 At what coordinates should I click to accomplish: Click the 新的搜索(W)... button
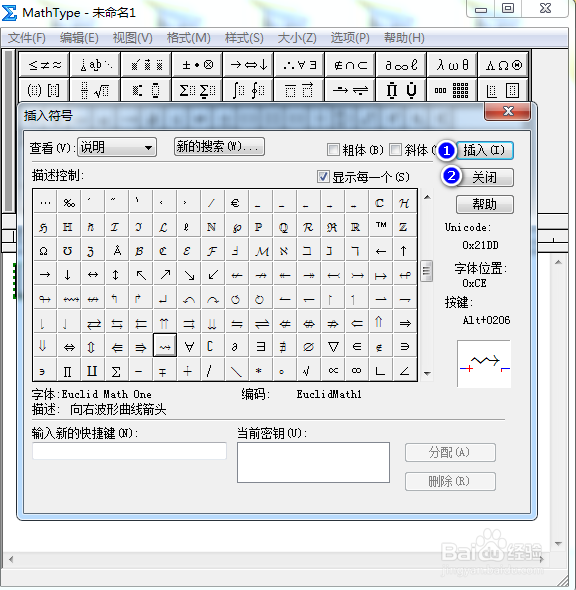[219, 146]
